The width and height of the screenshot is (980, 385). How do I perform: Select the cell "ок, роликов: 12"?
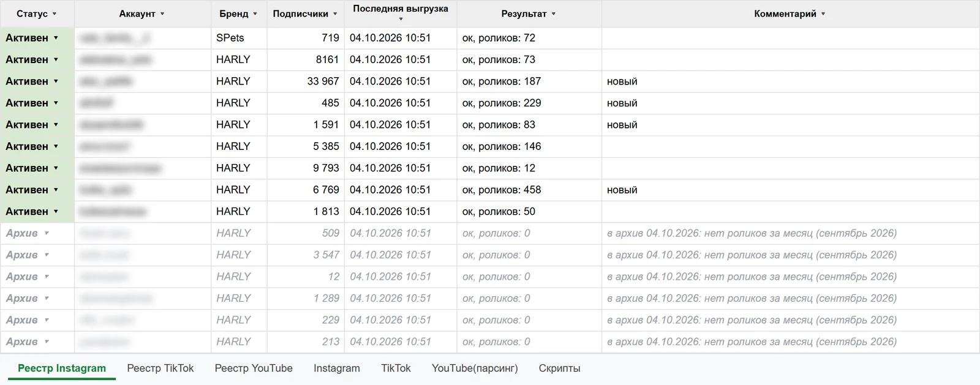pos(529,168)
